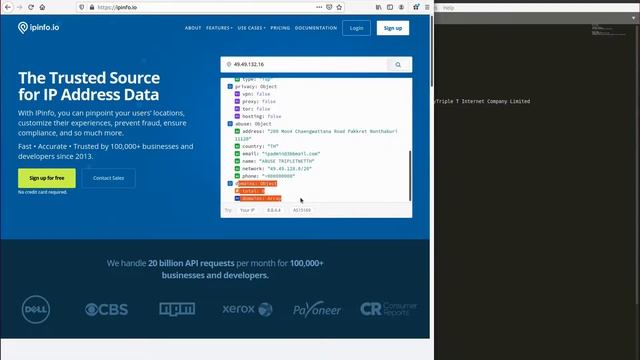Click the Dell logo
This screenshot has height=360, width=640.
(x=36, y=309)
